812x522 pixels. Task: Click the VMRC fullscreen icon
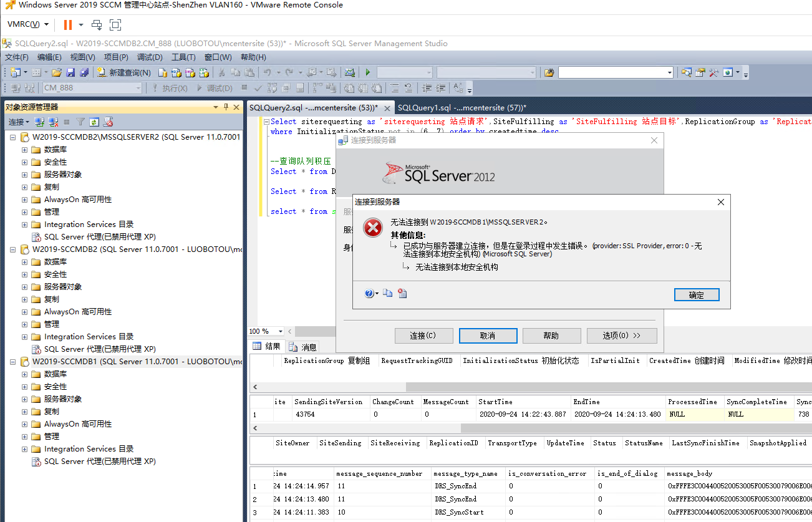coord(115,24)
